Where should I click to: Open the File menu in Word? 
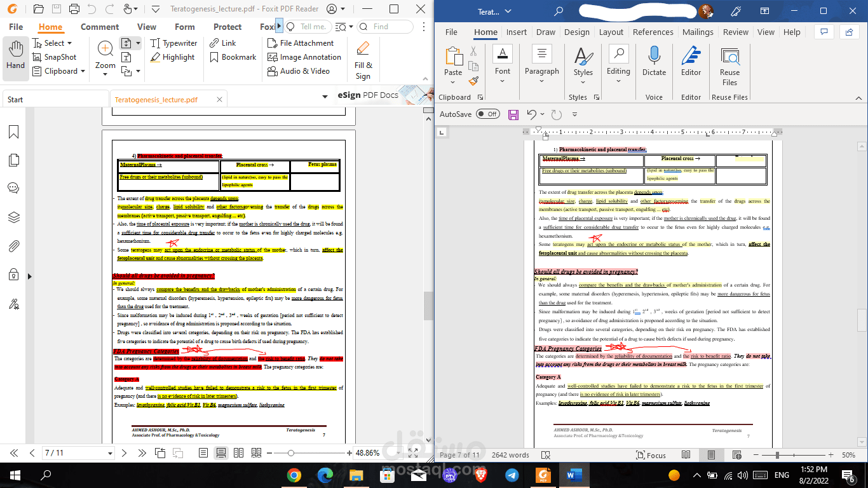[451, 32]
